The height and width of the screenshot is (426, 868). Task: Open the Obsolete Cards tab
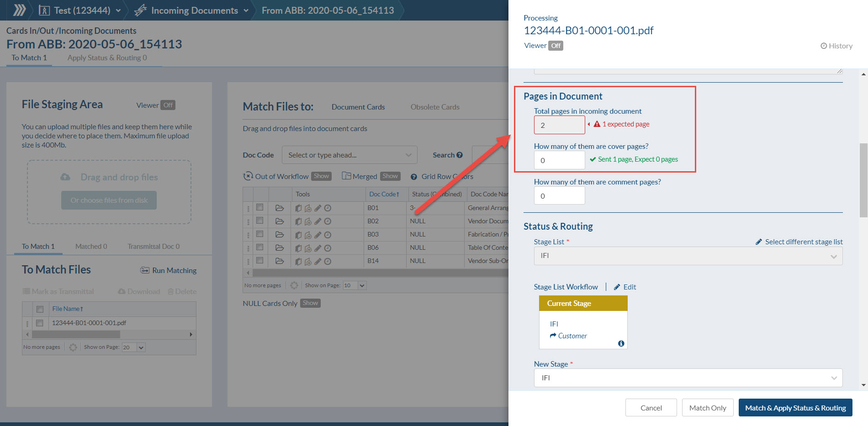tap(435, 107)
